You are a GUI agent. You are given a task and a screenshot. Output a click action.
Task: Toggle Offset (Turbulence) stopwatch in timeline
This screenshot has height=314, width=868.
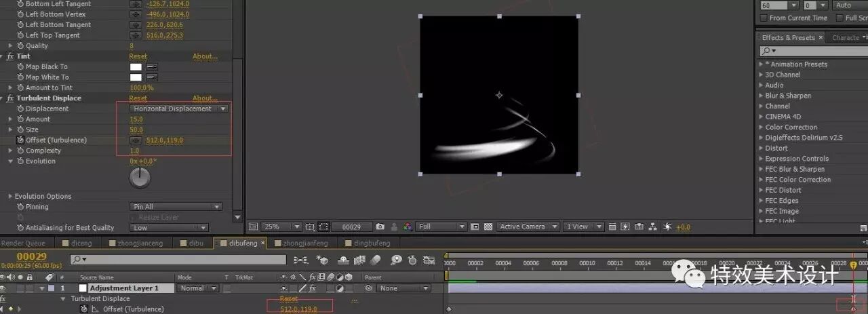(x=84, y=309)
